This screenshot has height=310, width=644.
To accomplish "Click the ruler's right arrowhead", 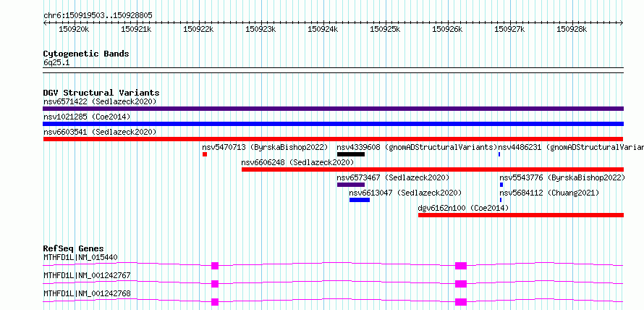I will [622, 22].
